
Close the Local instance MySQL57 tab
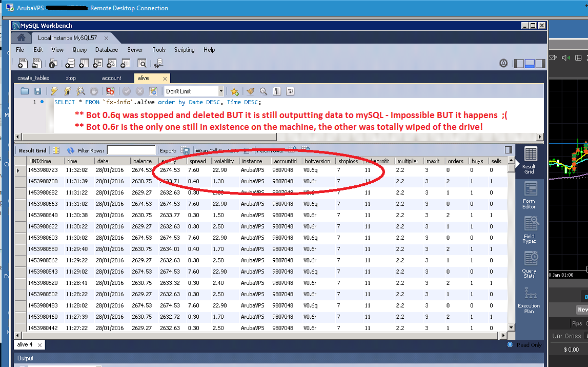click(x=106, y=38)
